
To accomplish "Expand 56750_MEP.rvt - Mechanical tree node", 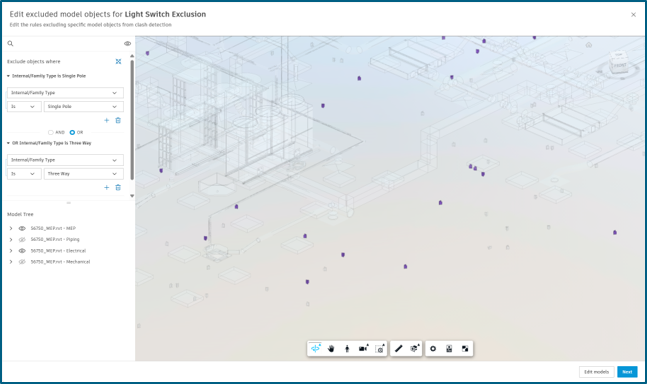I will pyautogui.click(x=11, y=261).
